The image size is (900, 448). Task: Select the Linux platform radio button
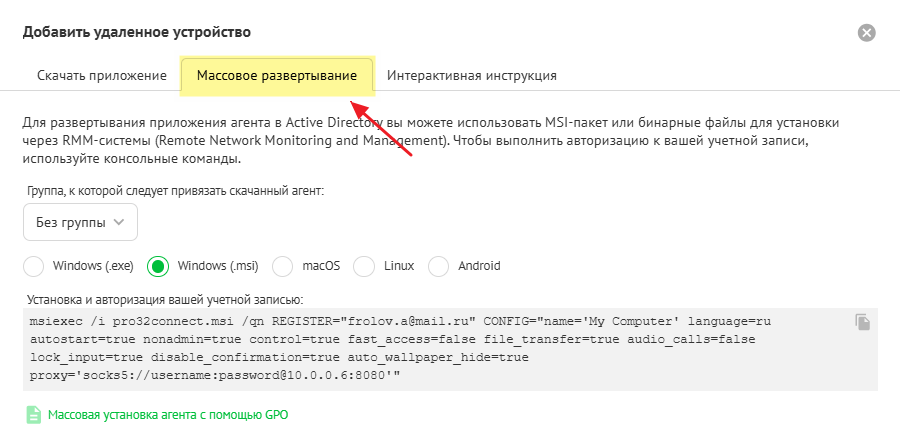[x=364, y=266]
